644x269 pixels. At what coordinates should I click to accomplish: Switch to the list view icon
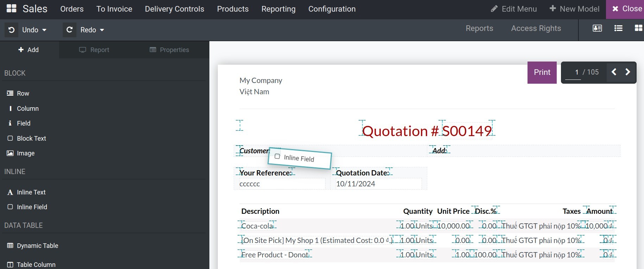tap(618, 28)
